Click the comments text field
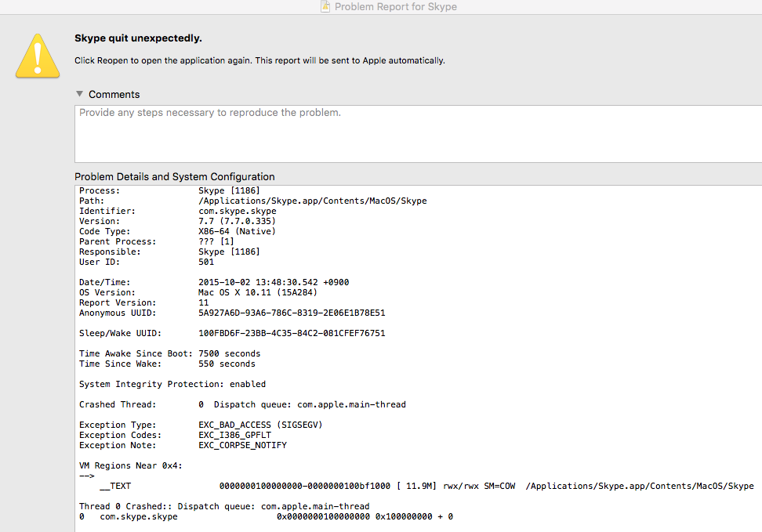 tap(419, 134)
